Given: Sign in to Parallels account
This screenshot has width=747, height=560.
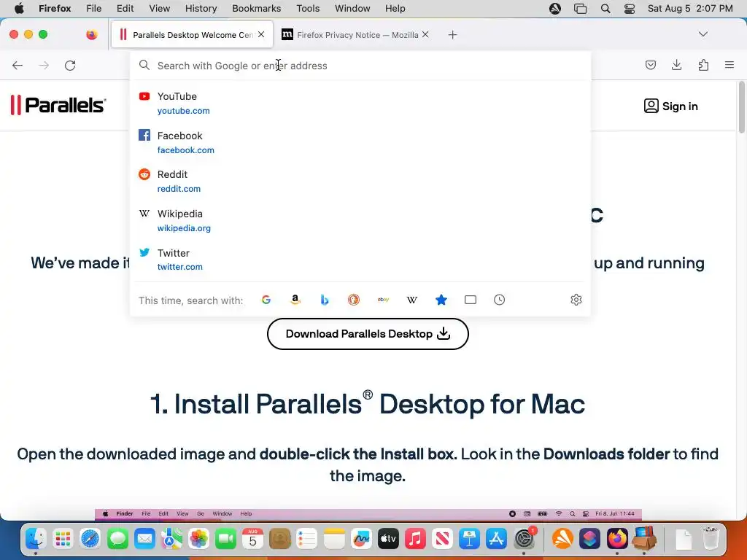Looking at the screenshot, I should tap(671, 106).
